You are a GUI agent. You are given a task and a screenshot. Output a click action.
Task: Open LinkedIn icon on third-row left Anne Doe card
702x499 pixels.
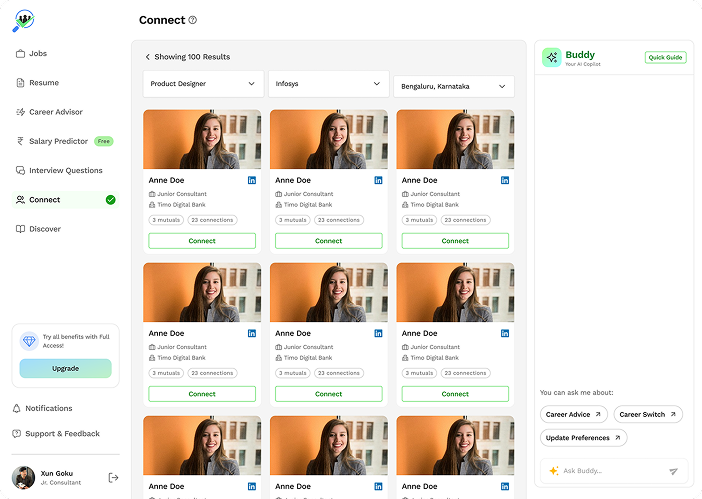tap(252, 486)
